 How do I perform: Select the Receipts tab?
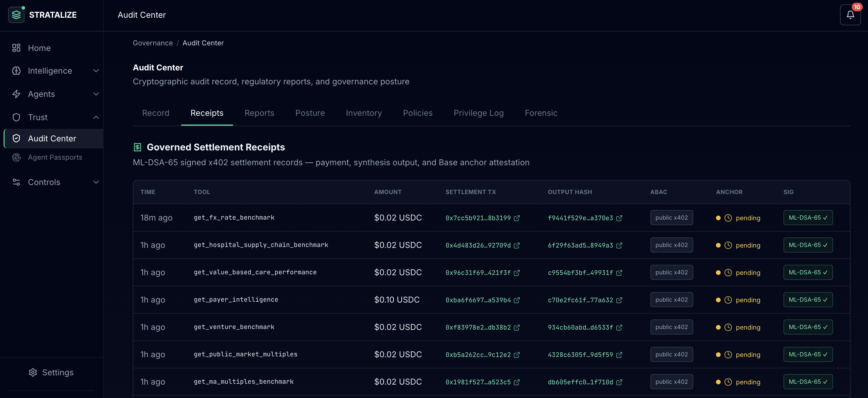(x=207, y=113)
